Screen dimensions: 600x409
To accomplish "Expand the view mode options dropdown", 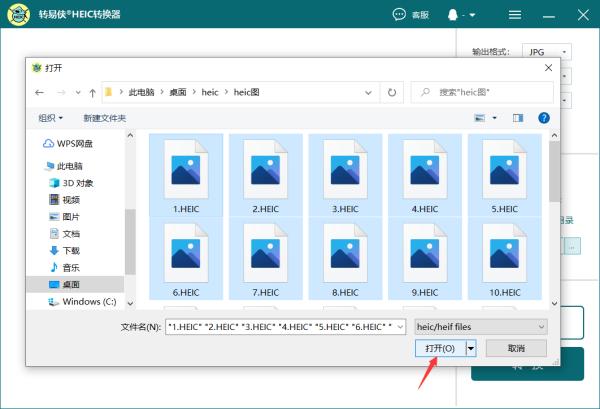I will click(x=494, y=118).
